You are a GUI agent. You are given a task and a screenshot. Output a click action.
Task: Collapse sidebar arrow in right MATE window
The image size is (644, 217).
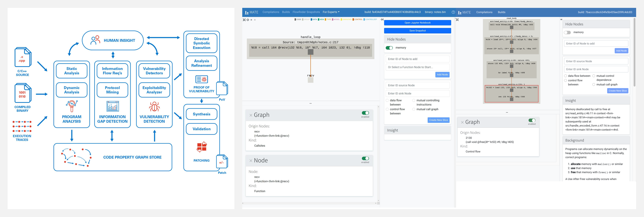pos(561,19)
